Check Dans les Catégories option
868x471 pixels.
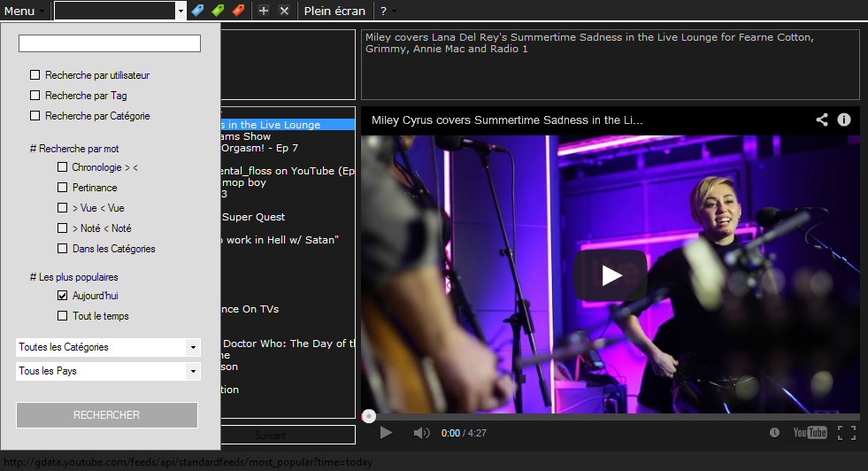click(x=63, y=248)
